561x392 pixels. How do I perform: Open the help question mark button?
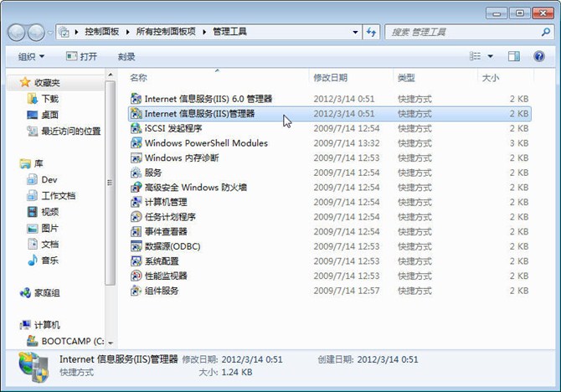539,56
